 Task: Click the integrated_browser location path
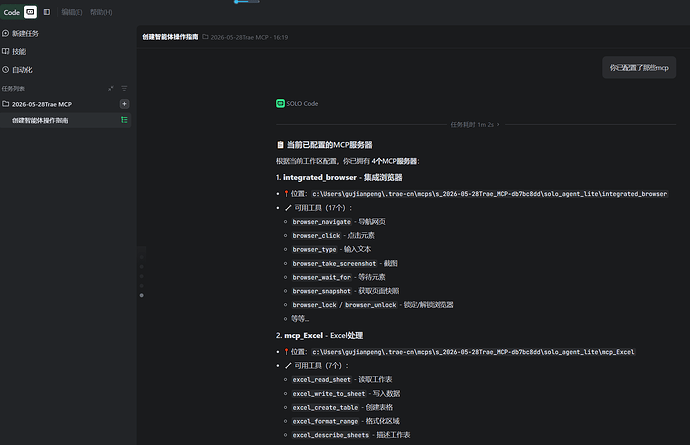(490, 194)
